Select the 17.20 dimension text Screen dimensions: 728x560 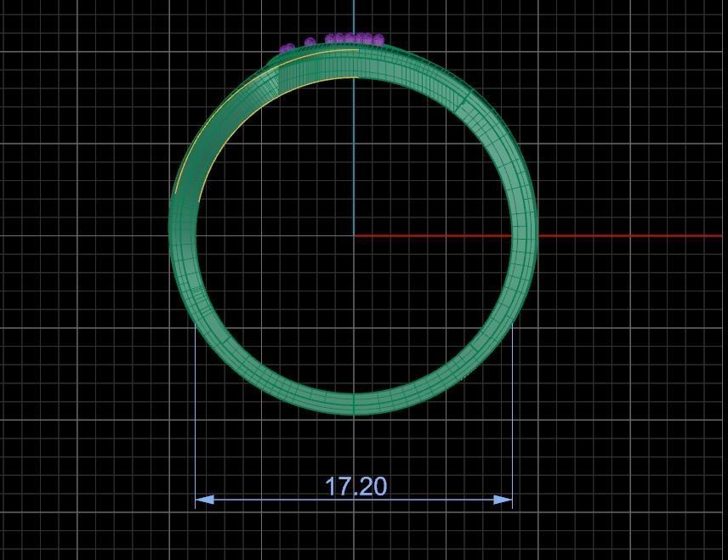(355, 486)
